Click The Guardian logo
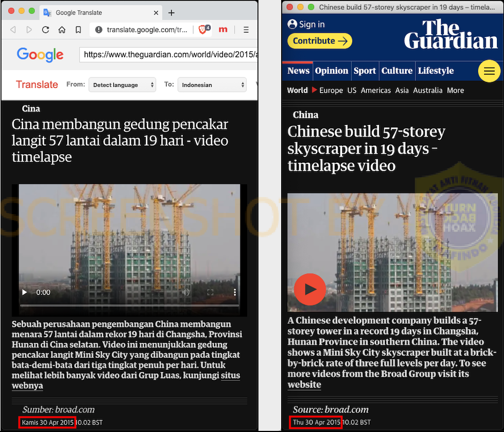Screen dimensions: 504x432 451,34
